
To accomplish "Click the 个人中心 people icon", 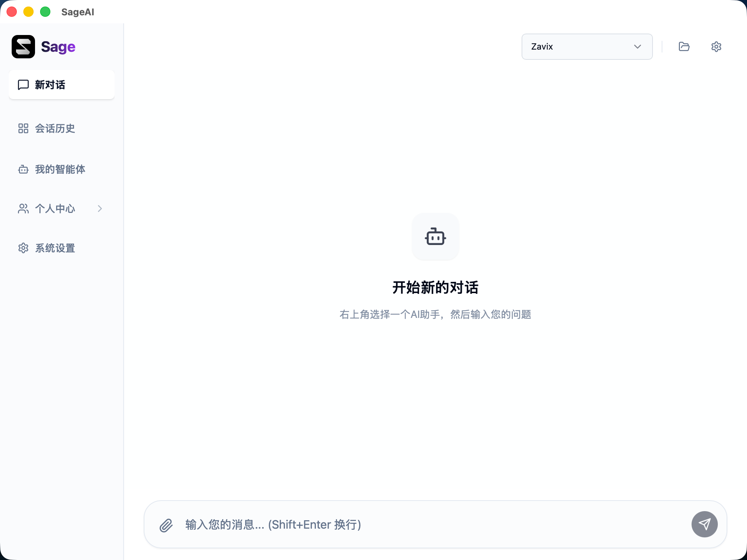I will pos(23,209).
